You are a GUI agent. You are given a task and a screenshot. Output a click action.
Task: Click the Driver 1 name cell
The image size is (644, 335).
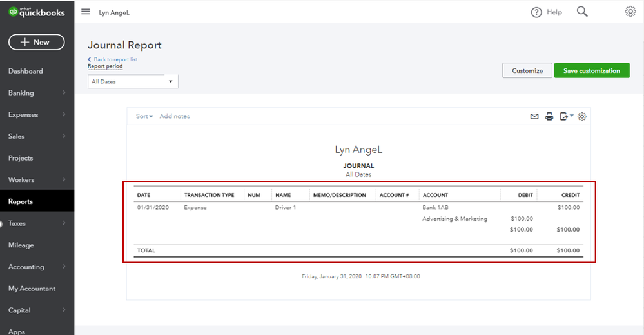(286, 208)
